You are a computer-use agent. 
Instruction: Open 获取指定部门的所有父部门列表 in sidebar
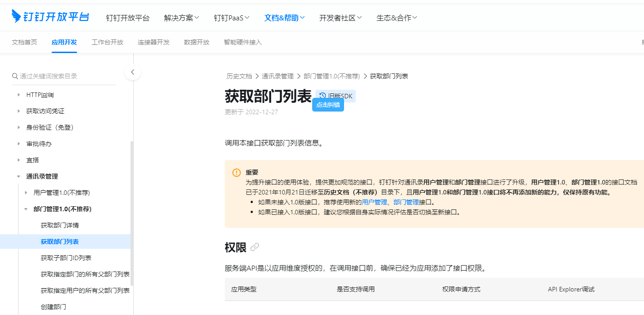(x=85, y=274)
